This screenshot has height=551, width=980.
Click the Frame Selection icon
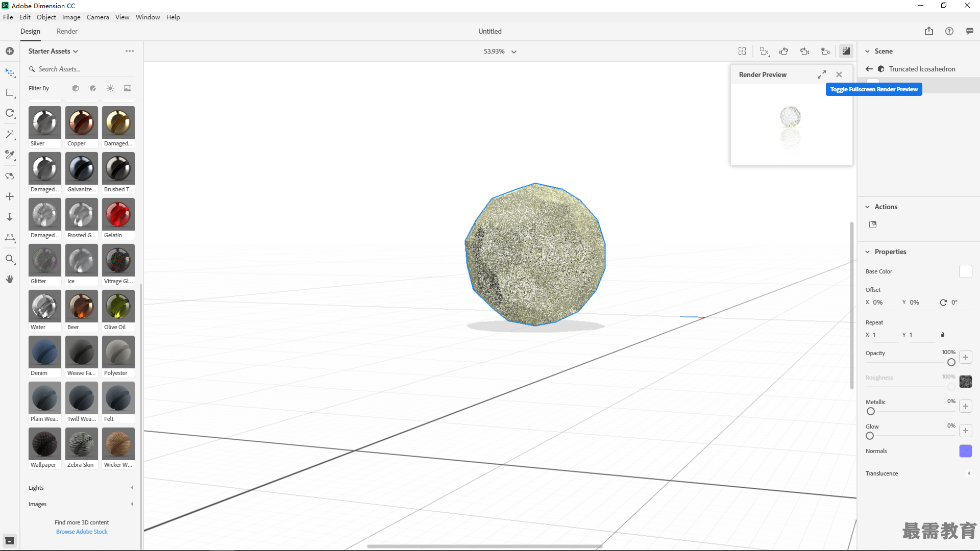coord(764,51)
